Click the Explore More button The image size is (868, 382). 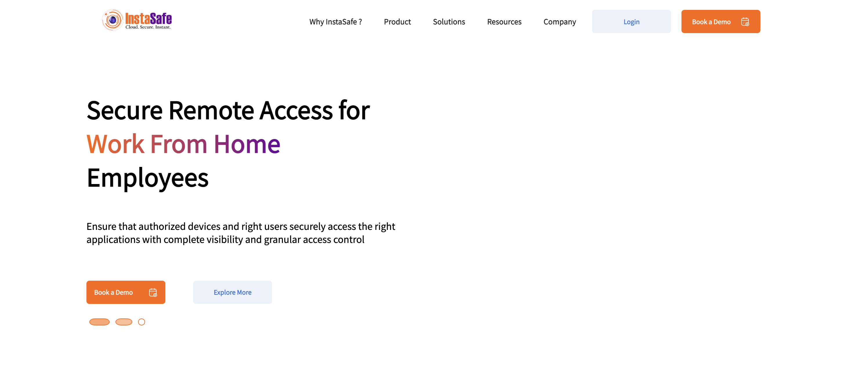click(x=232, y=292)
